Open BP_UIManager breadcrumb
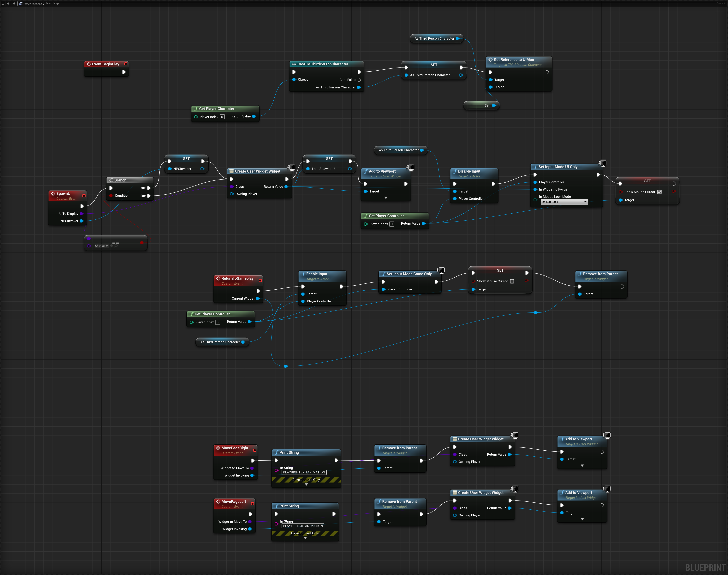The image size is (728, 575). [33, 3]
